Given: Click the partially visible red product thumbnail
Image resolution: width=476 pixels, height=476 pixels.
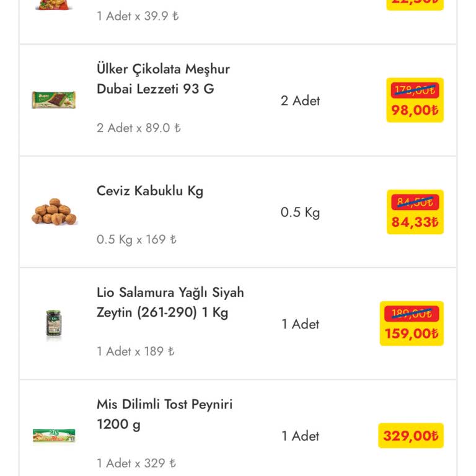Looking at the screenshot, I should (x=54, y=5).
